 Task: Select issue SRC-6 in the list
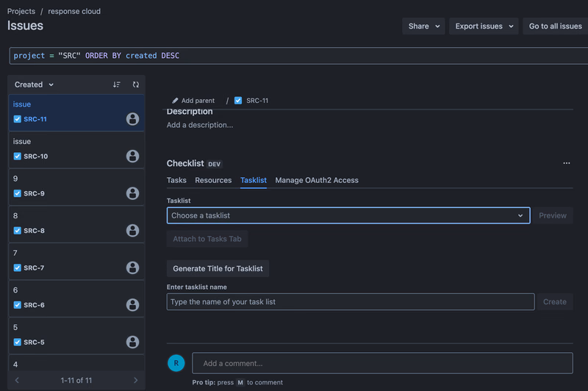pyautogui.click(x=76, y=298)
